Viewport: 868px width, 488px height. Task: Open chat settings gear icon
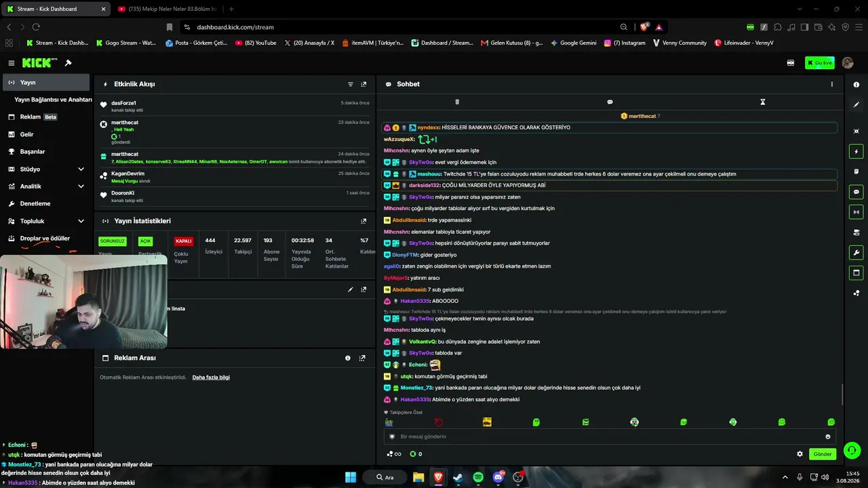[800, 454]
